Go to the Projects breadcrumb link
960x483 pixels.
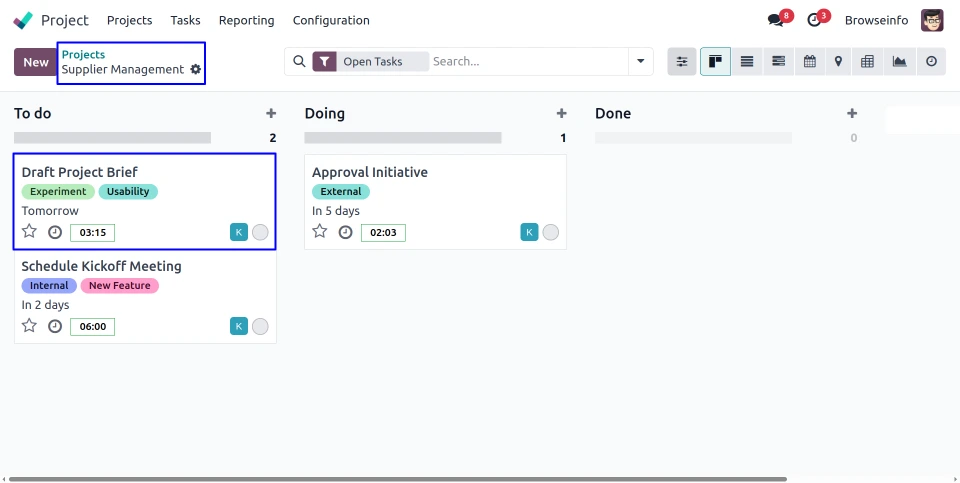pyautogui.click(x=83, y=54)
